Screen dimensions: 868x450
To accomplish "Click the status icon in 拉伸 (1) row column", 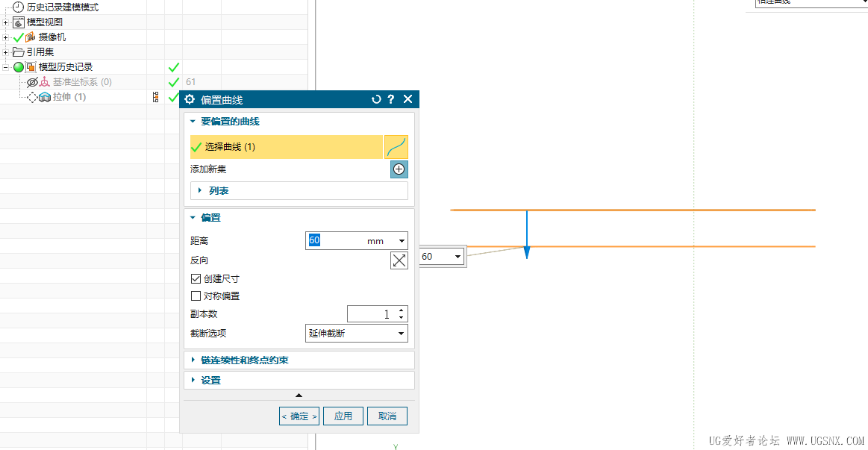I will point(155,97).
